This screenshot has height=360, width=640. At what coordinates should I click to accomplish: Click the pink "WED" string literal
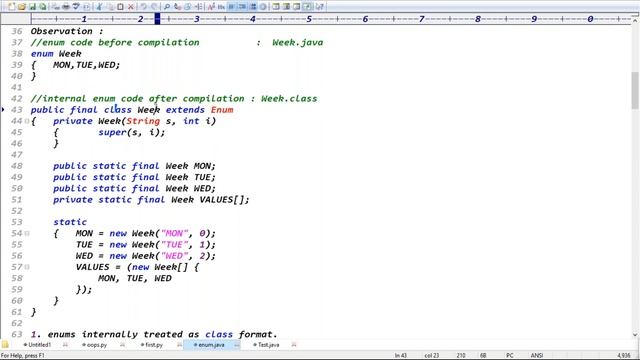point(174,256)
